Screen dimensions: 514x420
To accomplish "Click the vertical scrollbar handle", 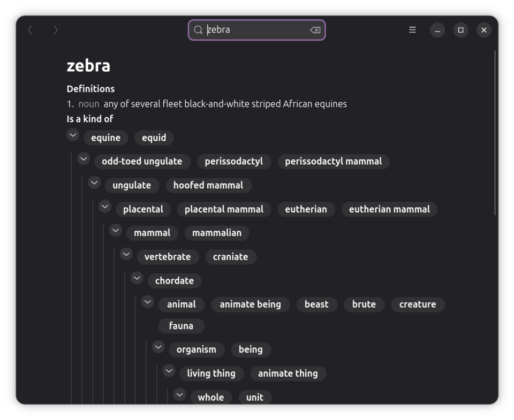I will point(495,133).
